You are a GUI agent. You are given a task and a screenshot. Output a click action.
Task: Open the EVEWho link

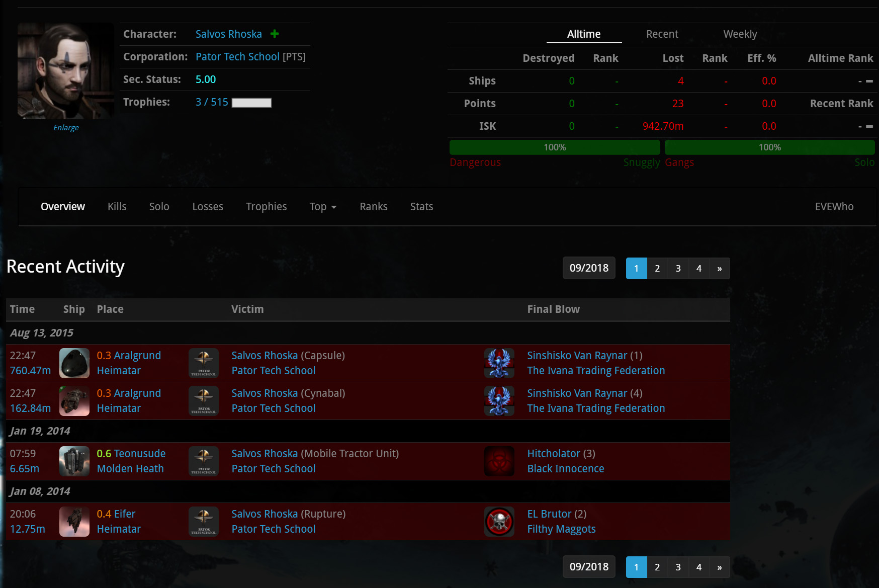[834, 207]
